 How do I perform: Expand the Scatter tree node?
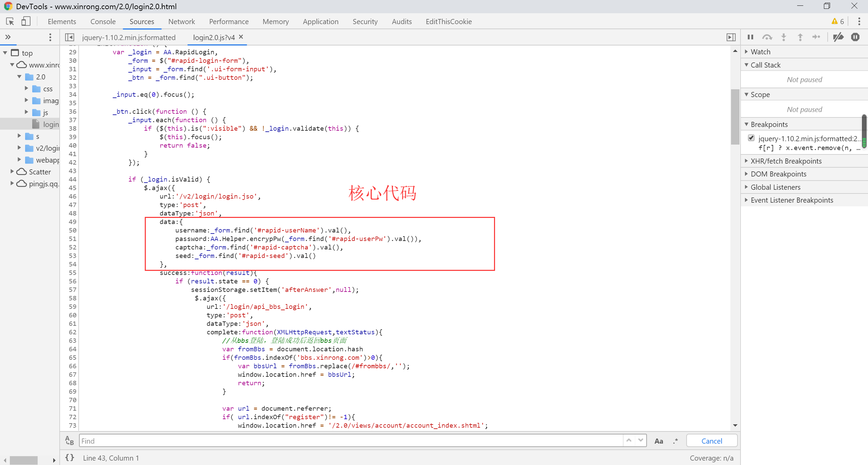12,171
